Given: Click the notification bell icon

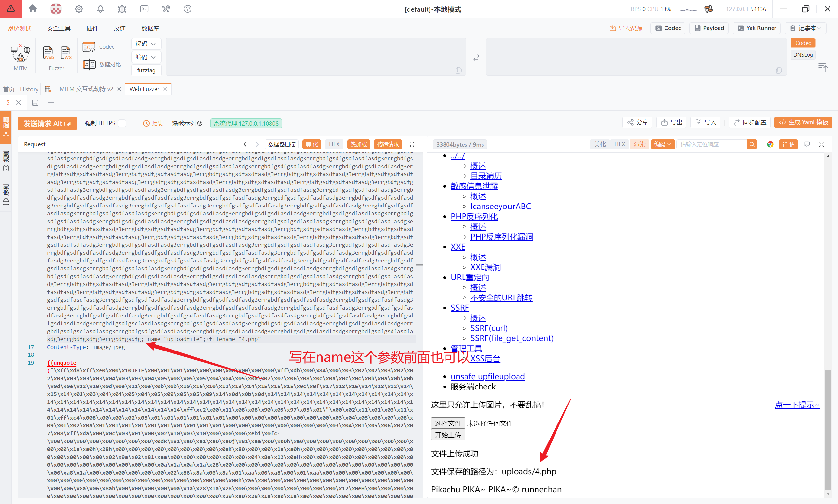Looking at the screenshot, I should [x=100, y=9].
